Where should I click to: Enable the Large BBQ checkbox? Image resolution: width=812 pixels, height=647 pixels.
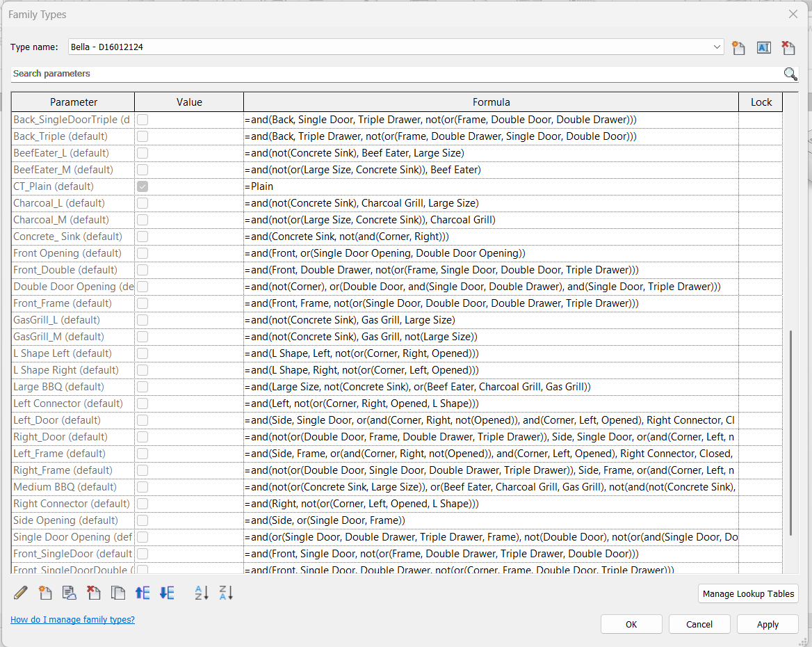(143, 387)
